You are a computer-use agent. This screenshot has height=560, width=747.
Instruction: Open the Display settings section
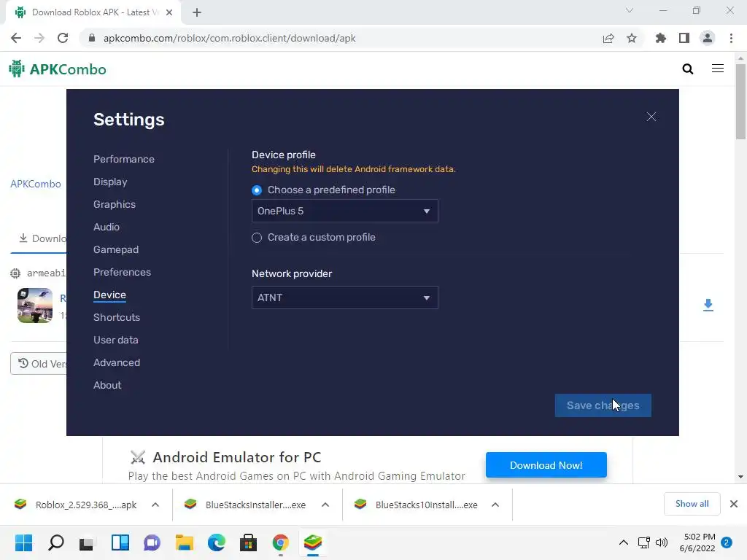click(x=110, y=182)
